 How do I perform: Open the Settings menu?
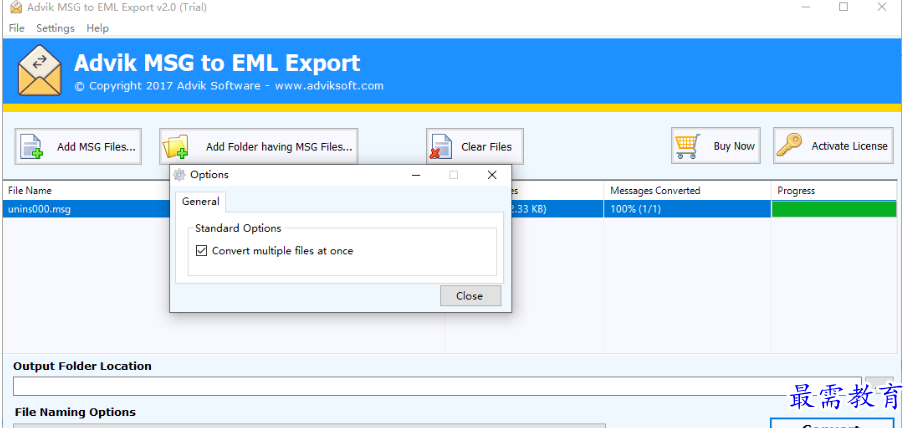tap(55, 28)
